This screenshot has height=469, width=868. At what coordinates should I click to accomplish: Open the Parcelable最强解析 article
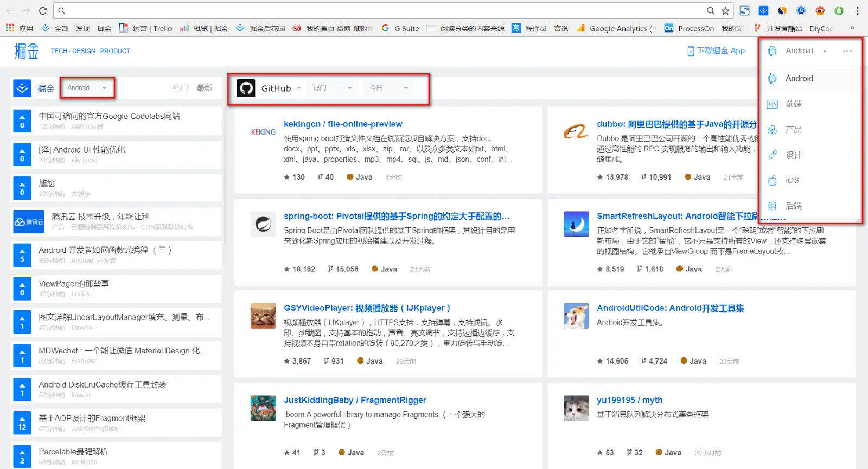tap(73, 452)
